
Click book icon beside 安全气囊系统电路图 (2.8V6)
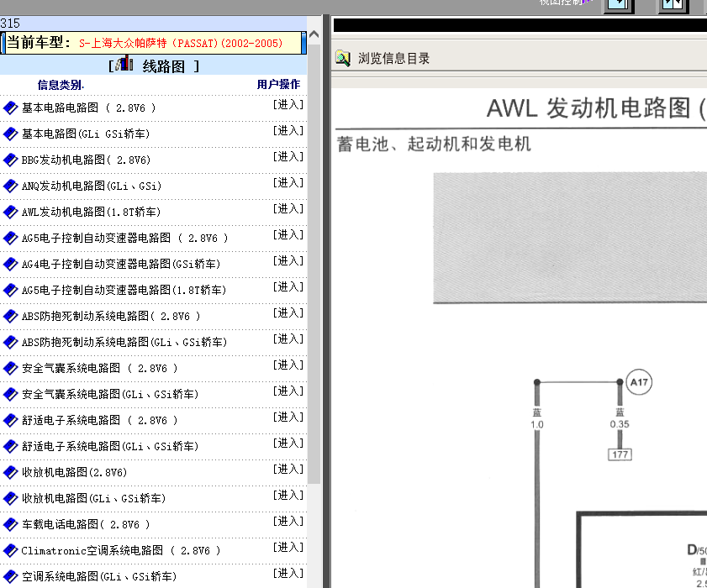click(10, 369)
